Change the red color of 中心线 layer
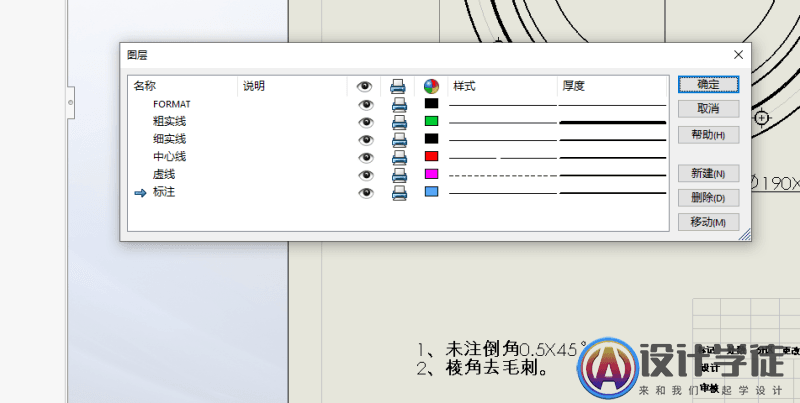Viewport: 800px width, 403px height. [431, 156]
